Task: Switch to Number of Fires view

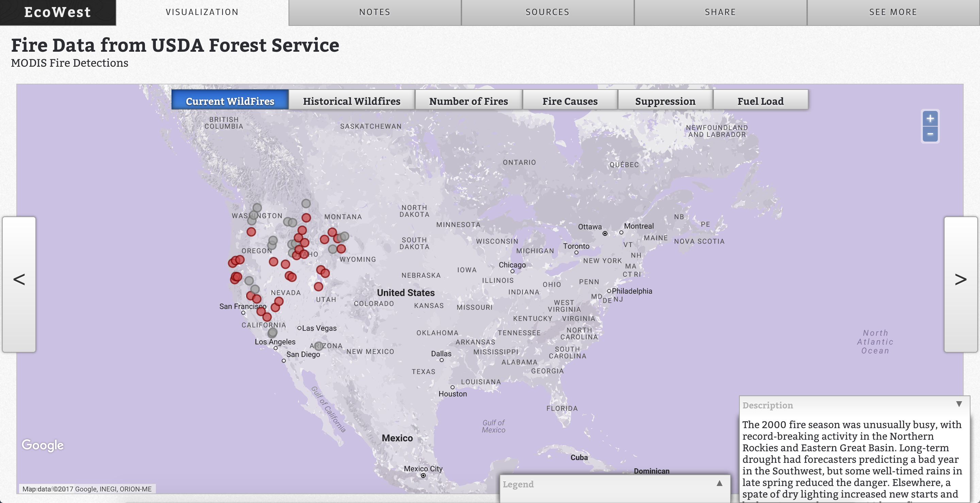Action: [x=468, y=101]
